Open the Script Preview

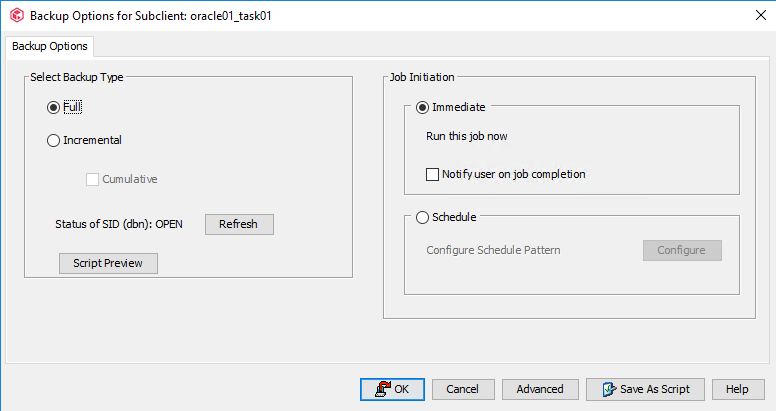[108, 264]
